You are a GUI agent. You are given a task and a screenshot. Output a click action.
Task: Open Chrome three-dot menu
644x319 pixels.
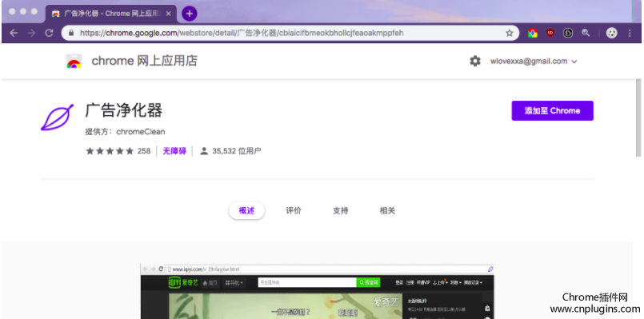[x=630, y=34]
